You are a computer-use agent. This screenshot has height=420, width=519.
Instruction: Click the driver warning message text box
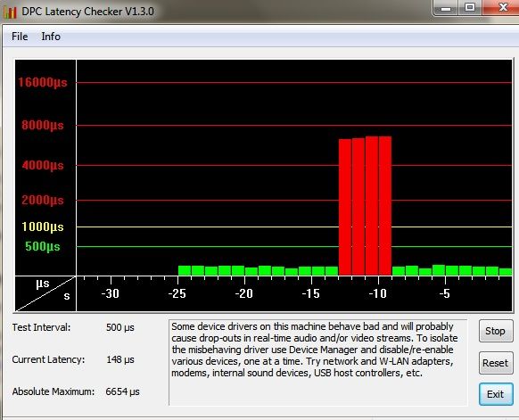click(318, 362)
